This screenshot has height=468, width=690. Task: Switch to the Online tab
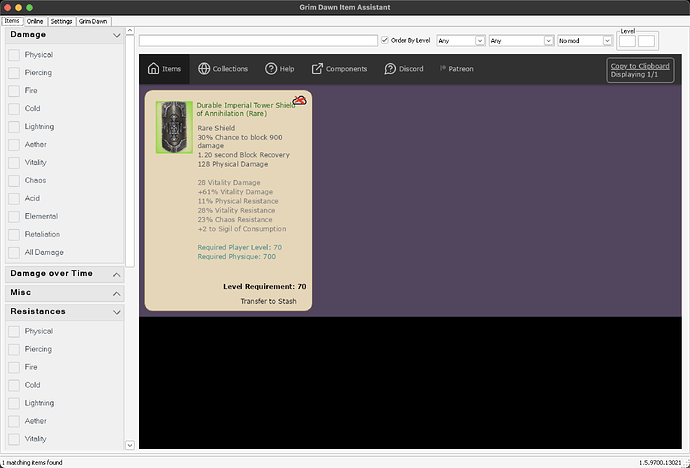coord(35,21)
